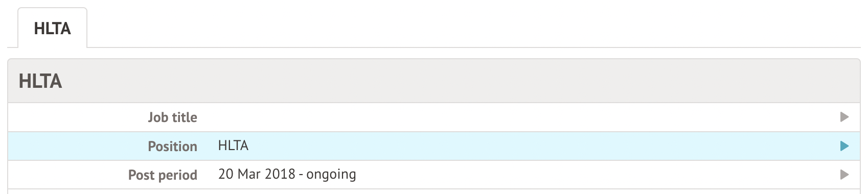Click the word 'ongoing' in Post period
This screenshot has height=194, width=868.
point(331,175)
